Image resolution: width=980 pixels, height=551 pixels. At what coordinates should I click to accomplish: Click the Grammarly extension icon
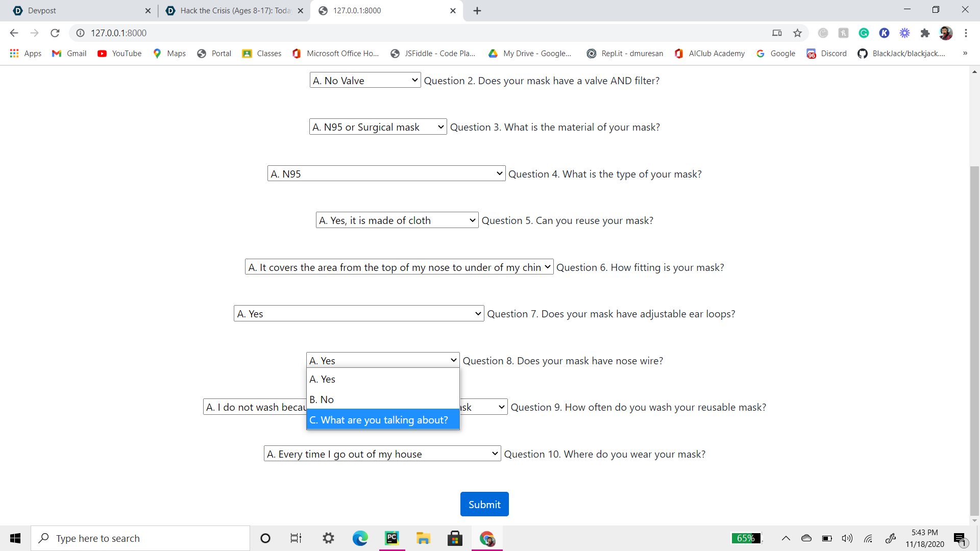[x=864, y=33]
